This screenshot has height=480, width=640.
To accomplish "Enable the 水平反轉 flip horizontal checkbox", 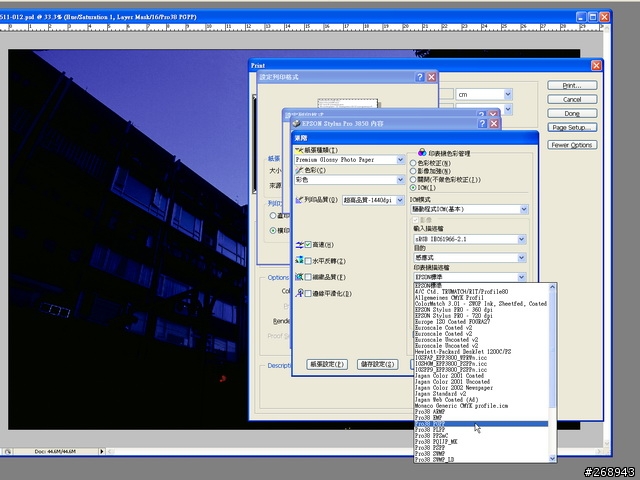I will point(308,261).
